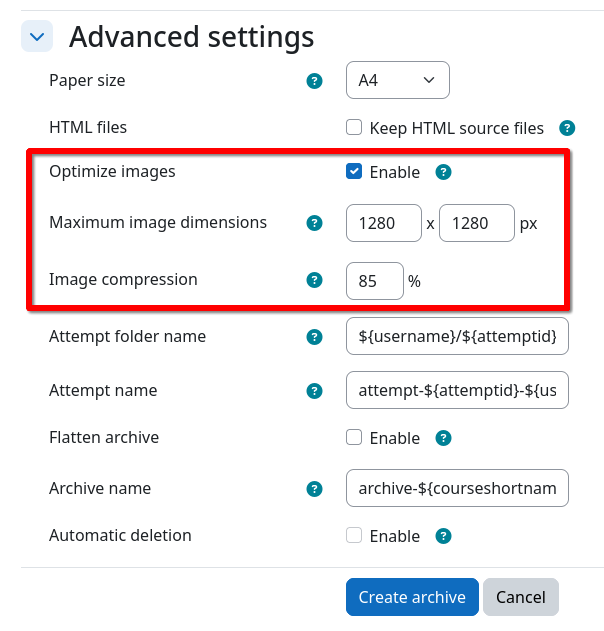Open help for Automatic deletion
Image resolution: width=604 pixels, height=631 pixels.
443,536
